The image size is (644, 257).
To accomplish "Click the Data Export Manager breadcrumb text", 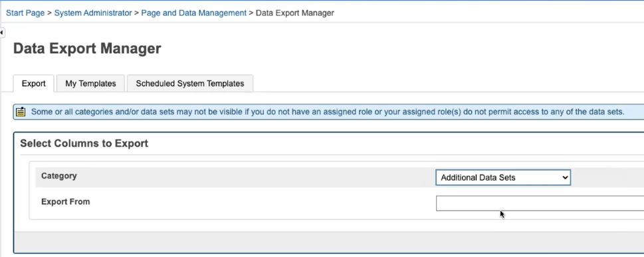I will coord(295,13).
